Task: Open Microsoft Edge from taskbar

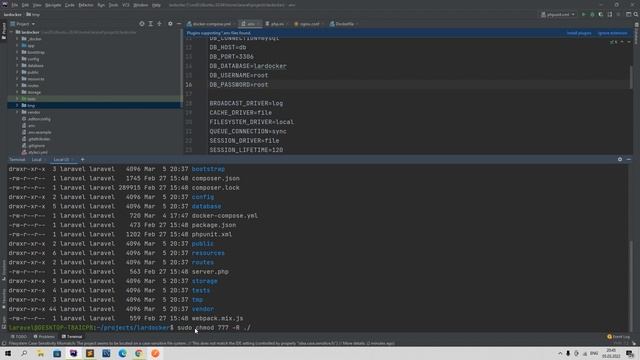Action: click(x=122, y=353)
